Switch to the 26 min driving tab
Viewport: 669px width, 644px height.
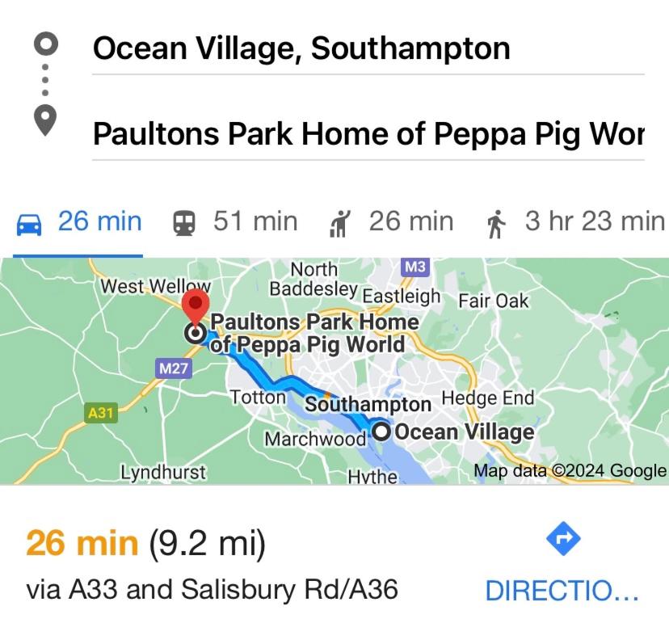78,222
